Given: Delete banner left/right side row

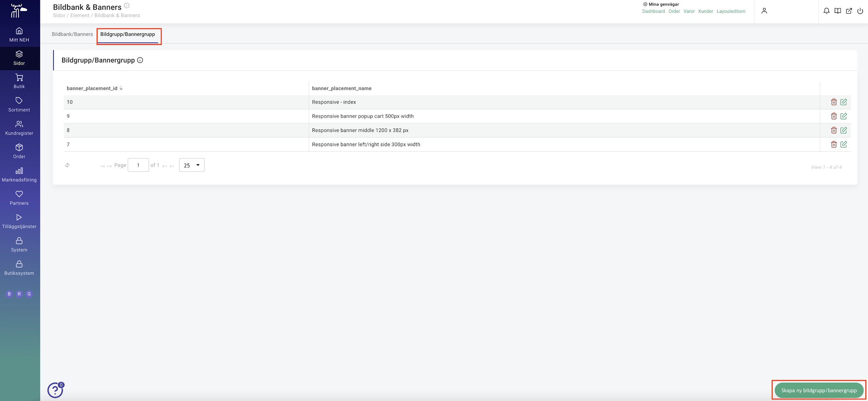Looking at the screenshot, I should (x=834, y=144).
